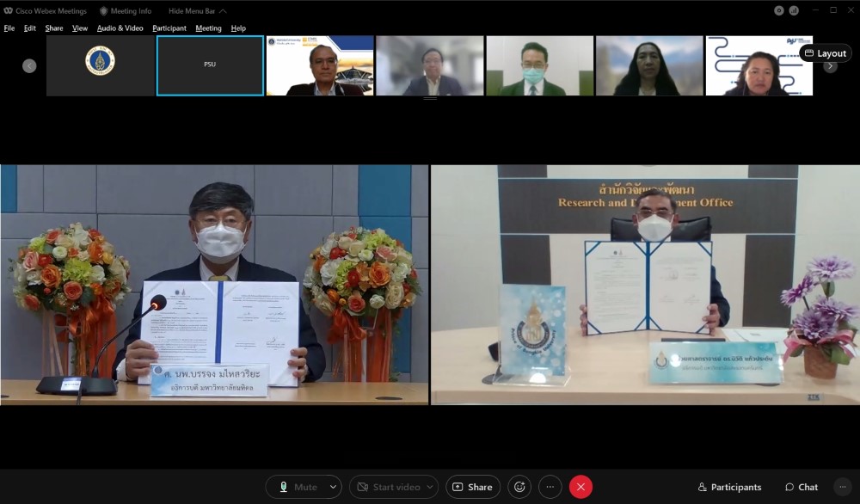Expand video options arrow beside Start video
Viewport: 860px width, 504px height.
[429, 487]
